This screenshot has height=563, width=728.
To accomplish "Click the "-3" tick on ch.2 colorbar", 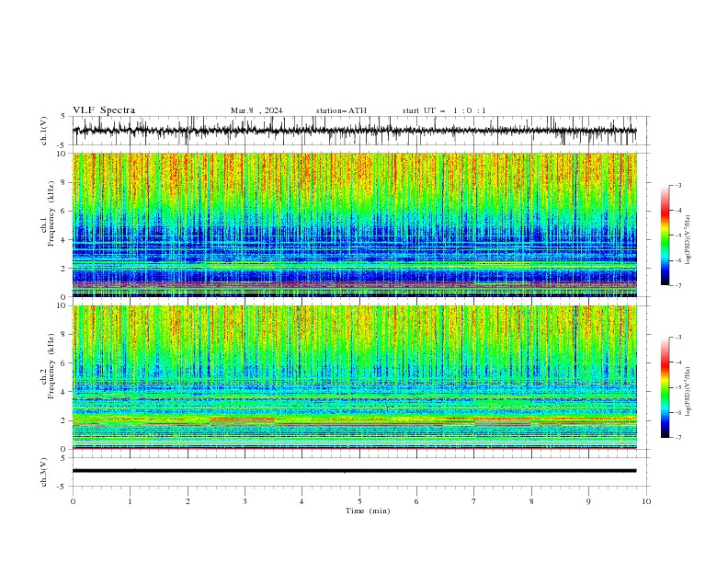I will pos(678,338).
